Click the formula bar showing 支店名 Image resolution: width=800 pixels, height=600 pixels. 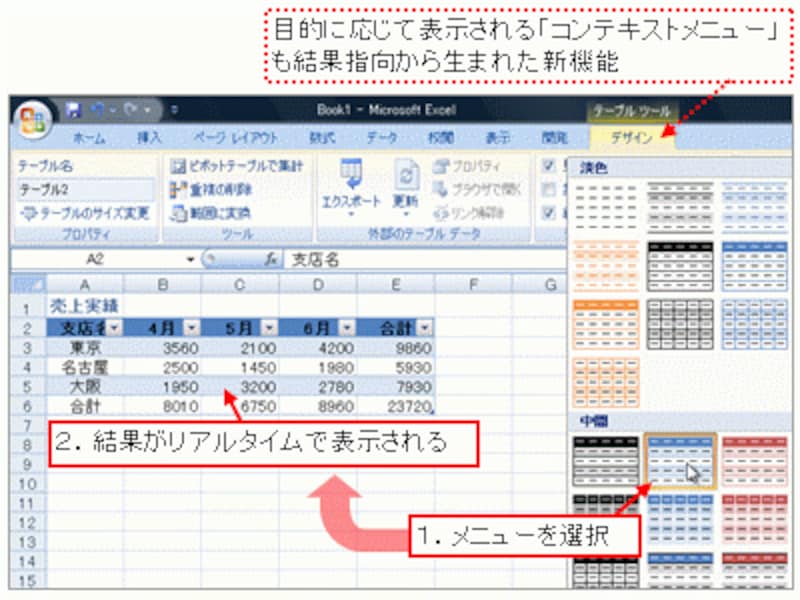tap(426, 259)
